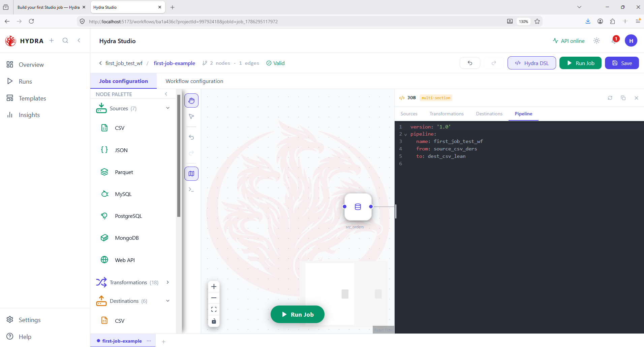The height and width of the screenshot is (347, 644).
Task: Refresh the JOB panel
Action: click(x=610, y=98)
